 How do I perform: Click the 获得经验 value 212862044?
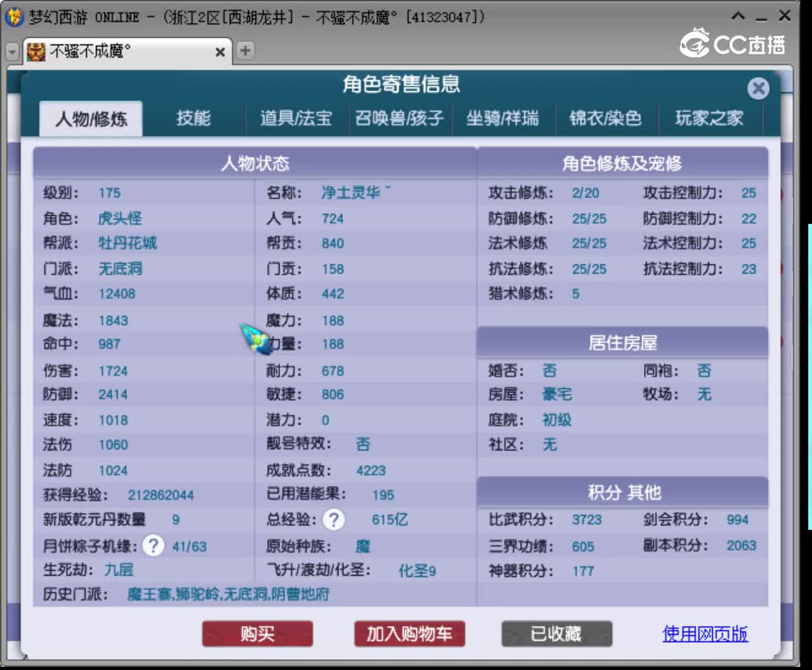click(160, 495)
